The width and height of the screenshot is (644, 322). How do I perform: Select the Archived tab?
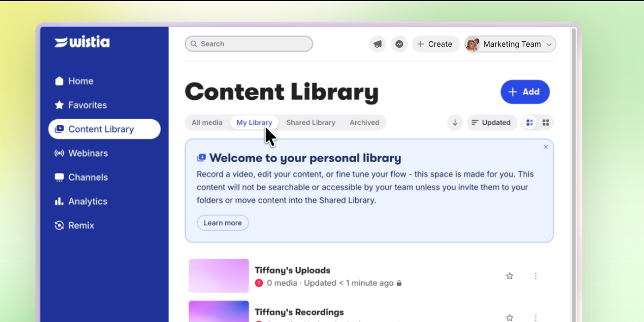[364, 122]
